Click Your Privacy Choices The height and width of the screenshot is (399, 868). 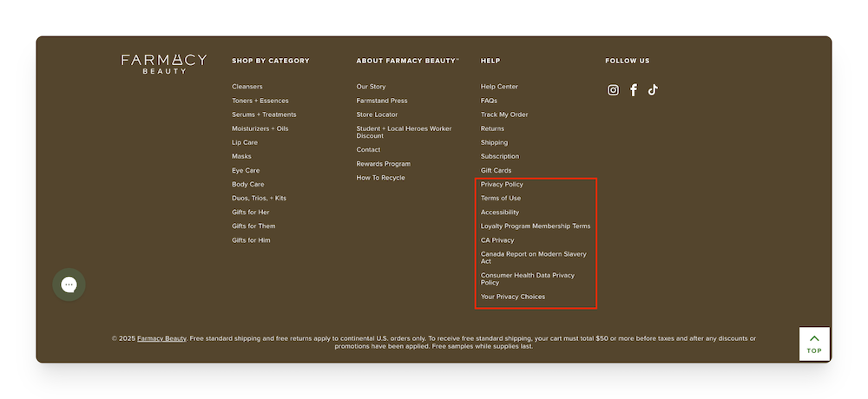513,297
